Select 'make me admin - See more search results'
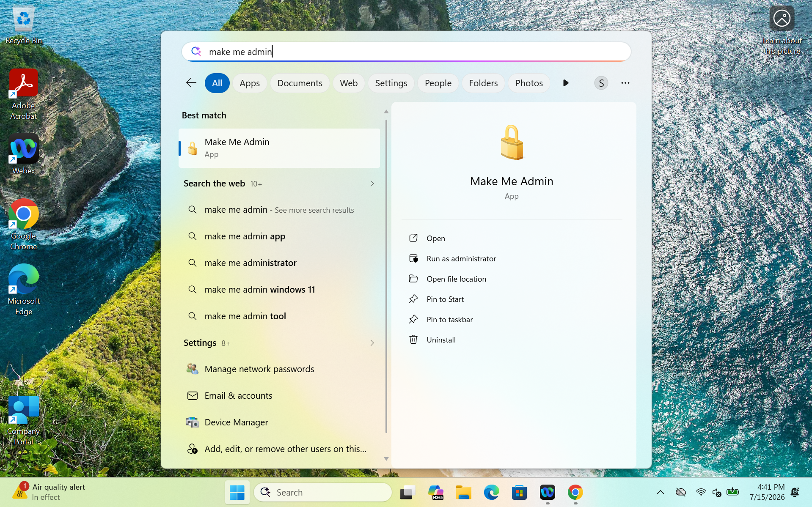 tap(279, 210)
